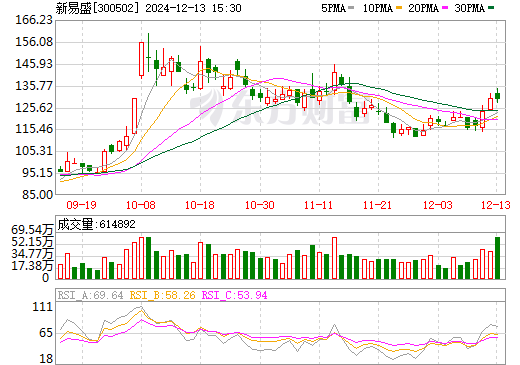Viewport: 520px width, 365px height.
Task: Click the 5PMA gray legend swatch
Action: pos(351,8)
